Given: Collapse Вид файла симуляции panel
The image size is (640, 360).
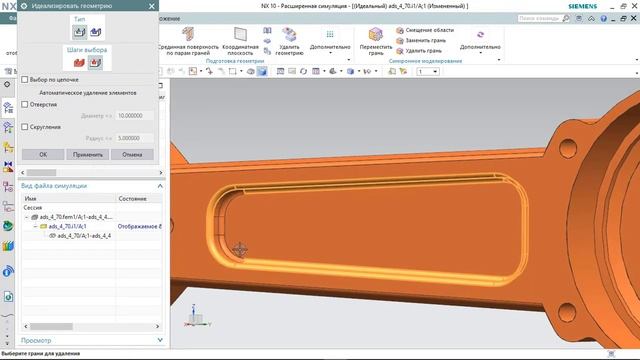Looking at the screenshot, I should click(160, 186).
